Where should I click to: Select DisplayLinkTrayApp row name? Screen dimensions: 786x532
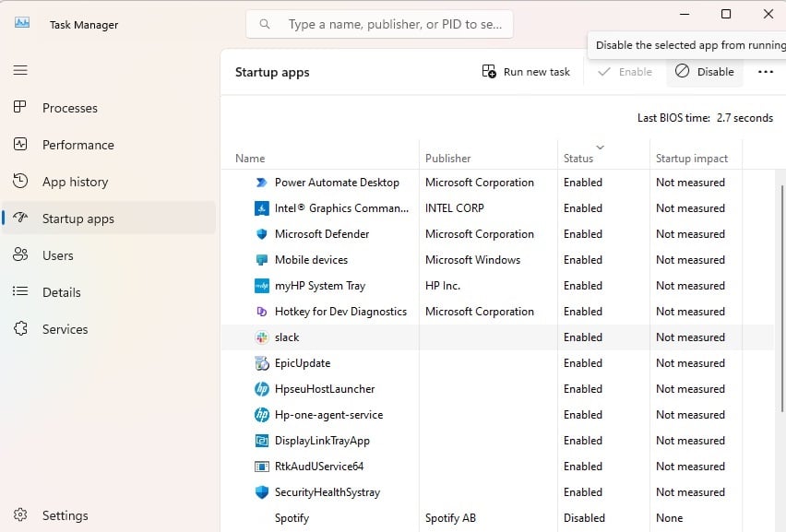(322, 441)
